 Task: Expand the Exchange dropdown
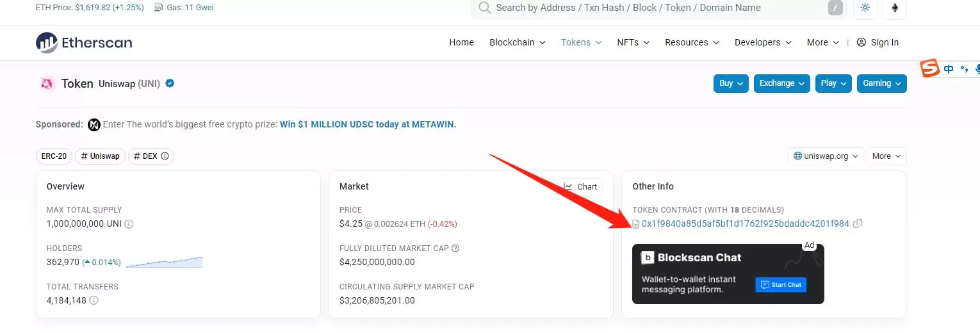pyautogui.click(x=781, y=83)
